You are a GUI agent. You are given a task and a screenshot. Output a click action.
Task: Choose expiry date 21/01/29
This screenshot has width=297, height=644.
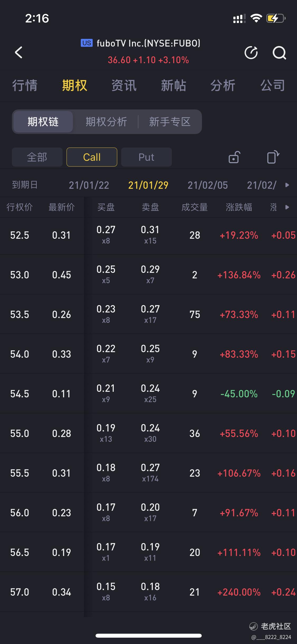click(x=148, y=185)
